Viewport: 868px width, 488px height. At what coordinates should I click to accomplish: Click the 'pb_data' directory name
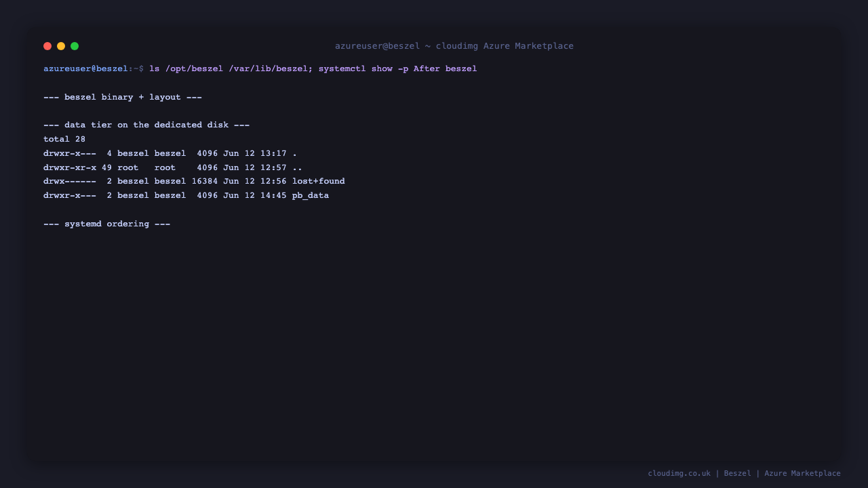tap(311, 195)
